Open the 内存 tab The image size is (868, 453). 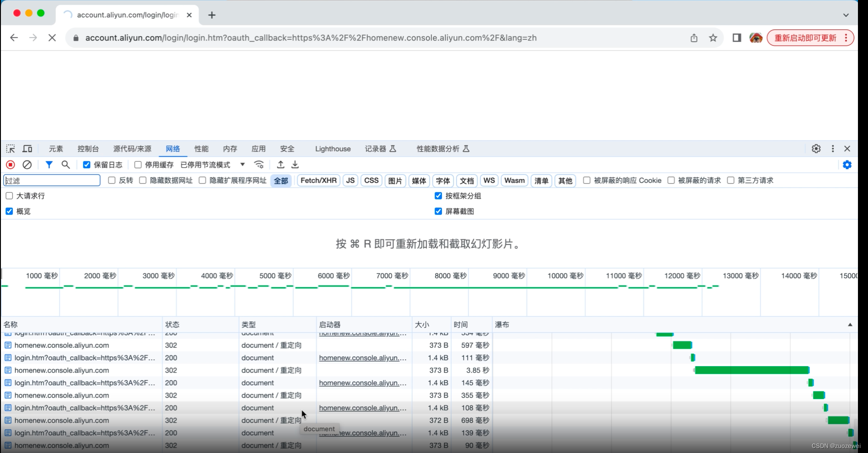[230, 149]
